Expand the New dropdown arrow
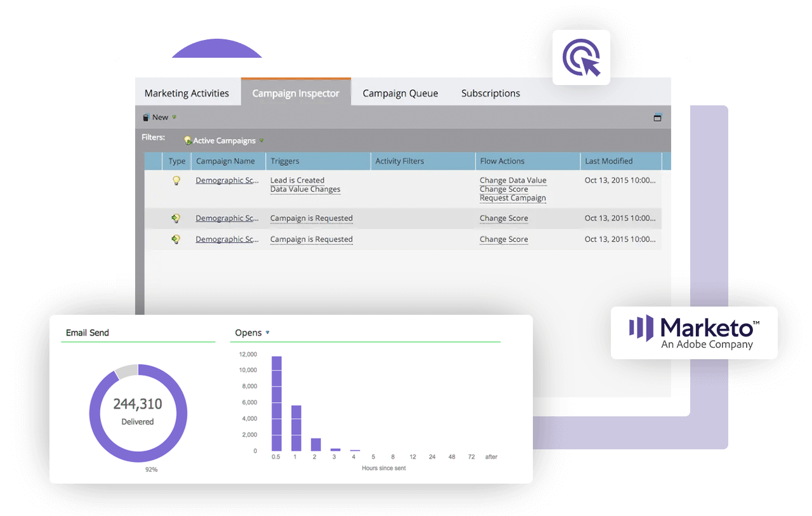This screenshot has width=812, height=516. click(x=174, y=117)
